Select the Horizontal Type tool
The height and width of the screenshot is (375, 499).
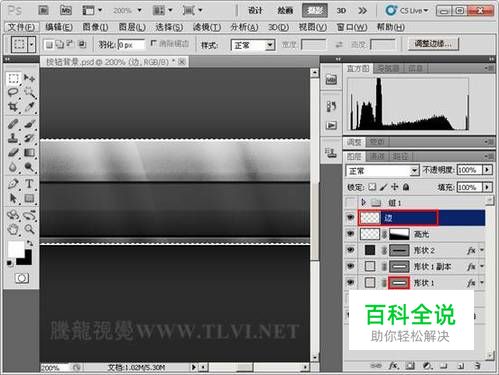pos(29,184)
